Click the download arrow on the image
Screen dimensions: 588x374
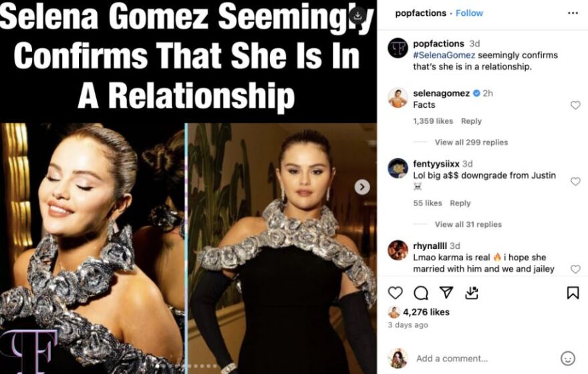pyautogui.click(x=358, y=15)
